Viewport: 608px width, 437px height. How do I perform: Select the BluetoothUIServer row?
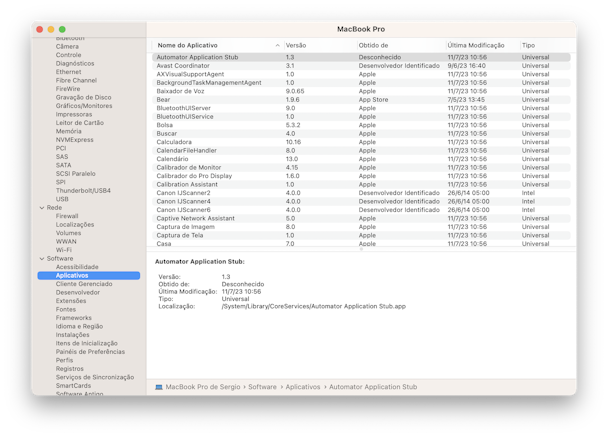point(361,109)
